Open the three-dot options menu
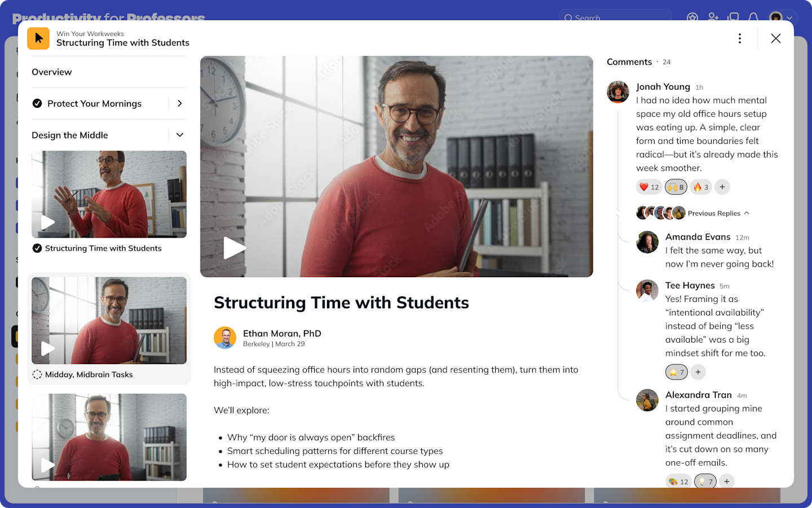The width and height of the screenshot is (812, 508). [x=740, y=38]
